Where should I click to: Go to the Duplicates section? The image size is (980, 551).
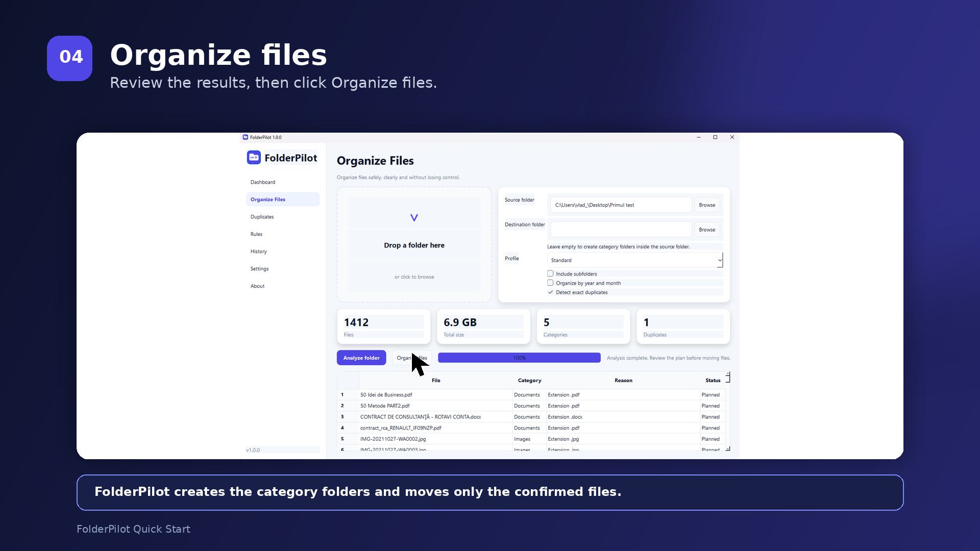click(283, 217)
